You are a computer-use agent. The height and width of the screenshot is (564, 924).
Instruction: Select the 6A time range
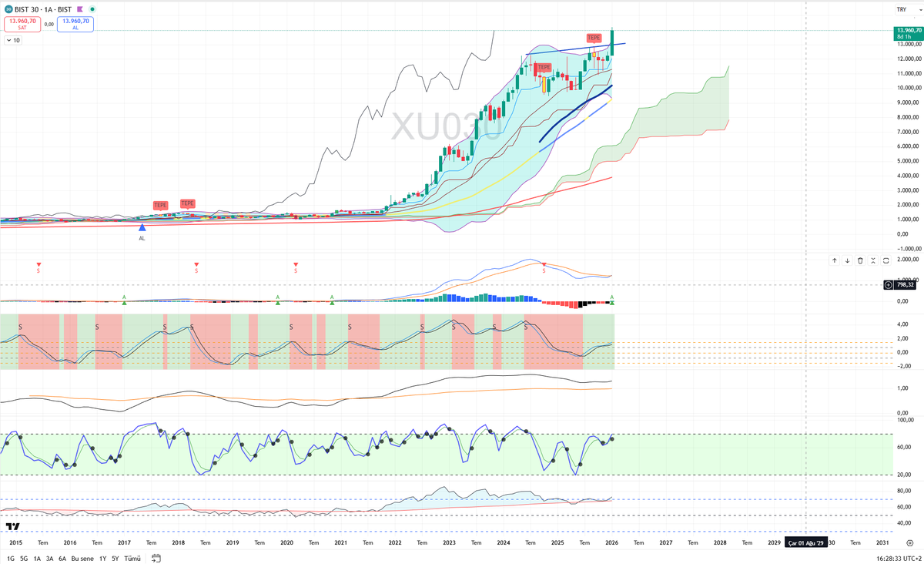coord(62,559)
